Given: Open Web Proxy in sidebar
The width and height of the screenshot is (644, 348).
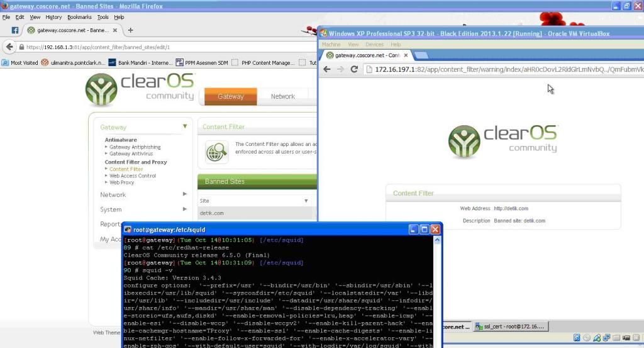Looking at the screenshot, I should coord(121,182).
